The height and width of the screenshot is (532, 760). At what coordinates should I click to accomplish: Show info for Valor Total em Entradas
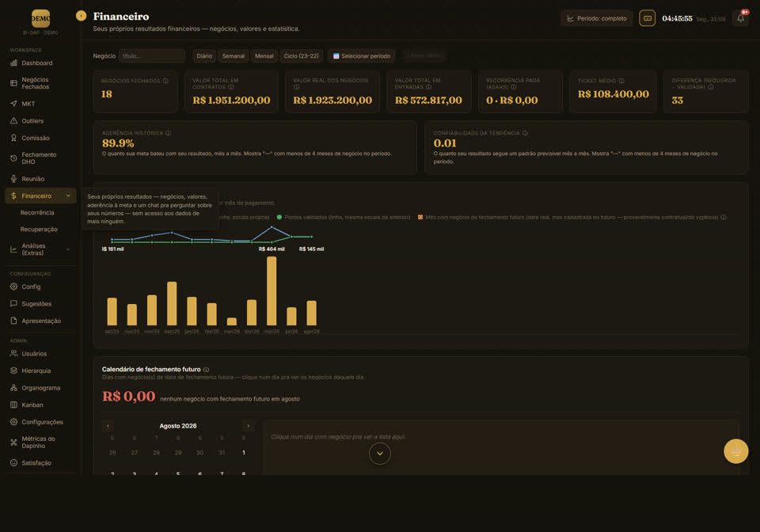click(428, 87)
